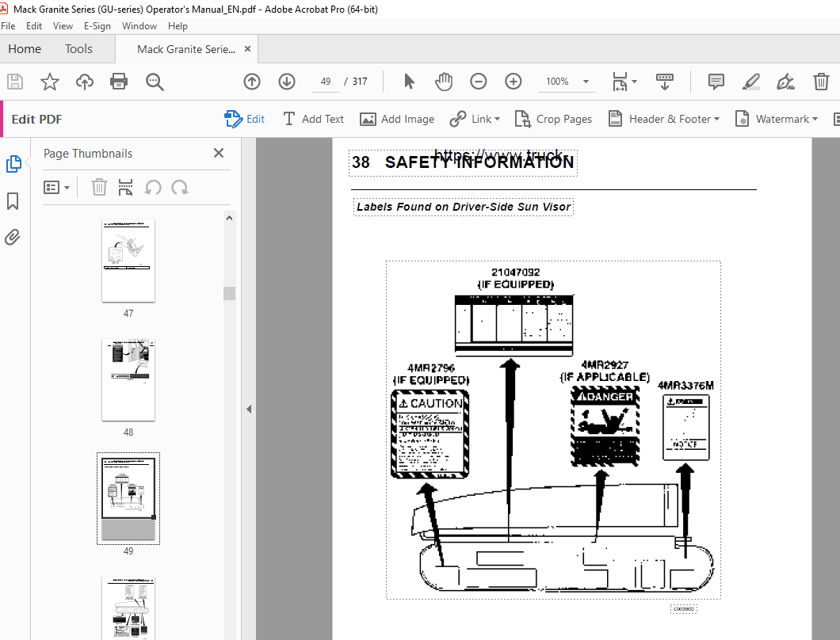
Task: Open the Crop Pages tool
Action: click(x=554, y=119)
